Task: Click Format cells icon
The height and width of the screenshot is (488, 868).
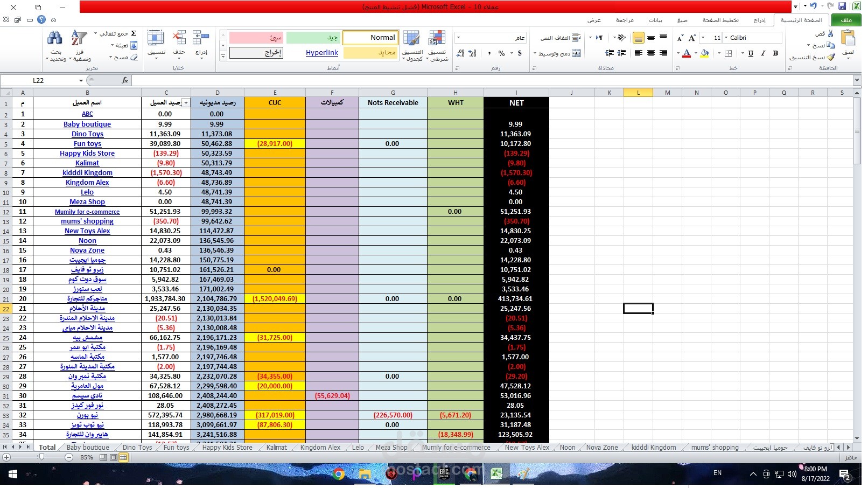Action: [x=156, y=38]
